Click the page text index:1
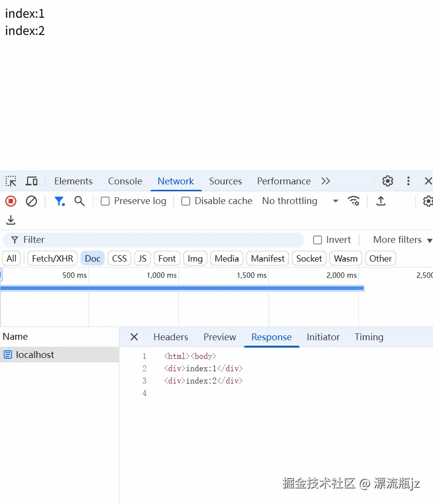433x504 pixels. tap(25, 14)
